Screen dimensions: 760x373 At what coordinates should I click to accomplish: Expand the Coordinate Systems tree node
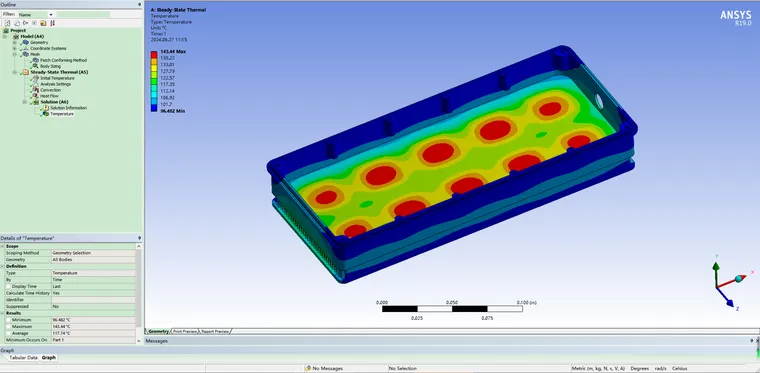15,48
